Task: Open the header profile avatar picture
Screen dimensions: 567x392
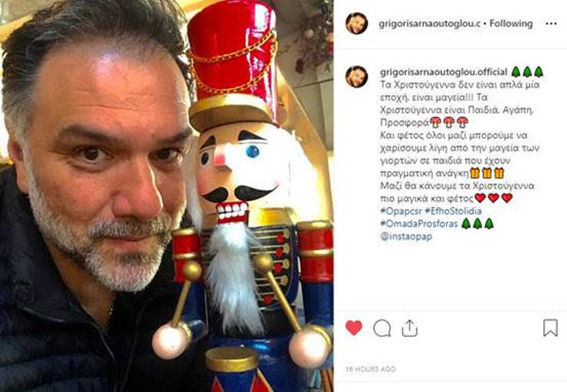Action: (x=356, y=23)
